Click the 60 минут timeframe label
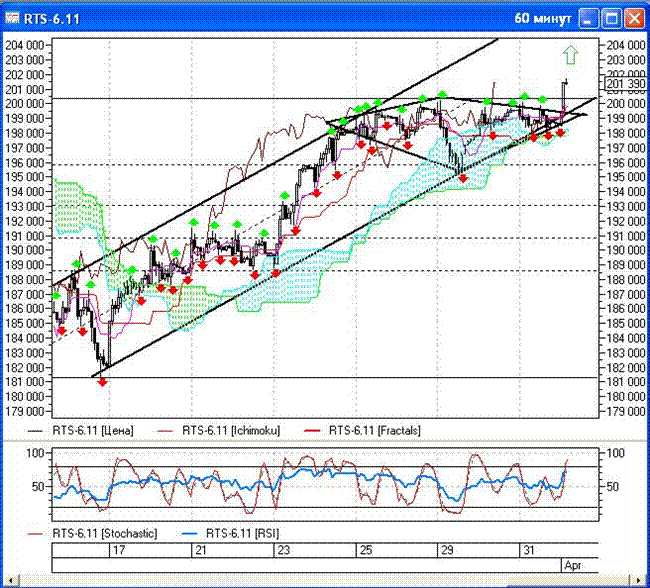The height and width of the screenshot is (588, 650). click(543, 19)
